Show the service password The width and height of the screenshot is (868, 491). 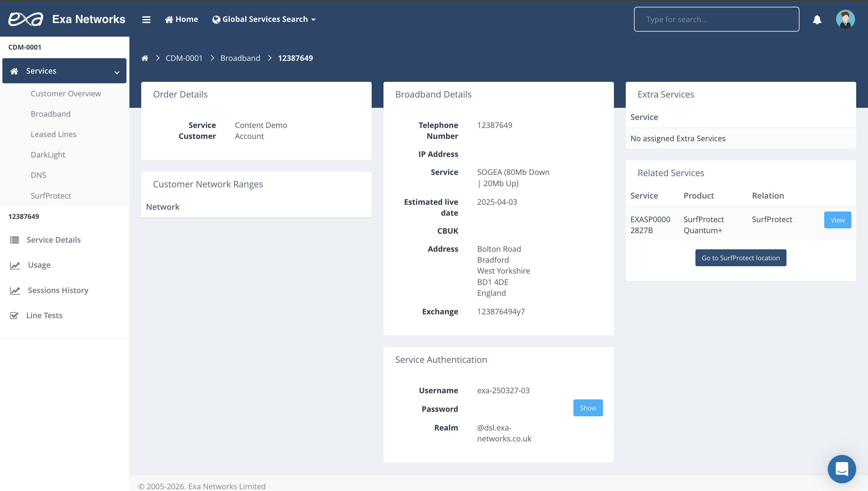(588, 408)
